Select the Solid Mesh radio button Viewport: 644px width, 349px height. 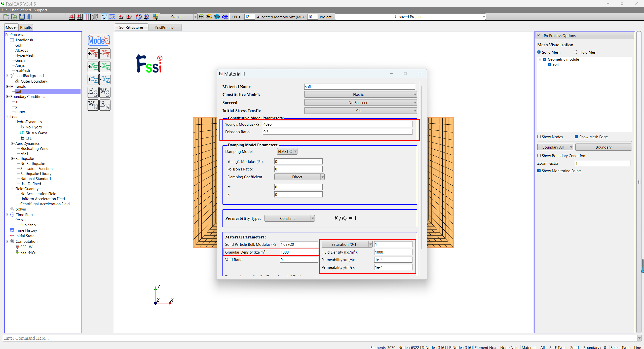pyautogui.click(x=539, y=52)
